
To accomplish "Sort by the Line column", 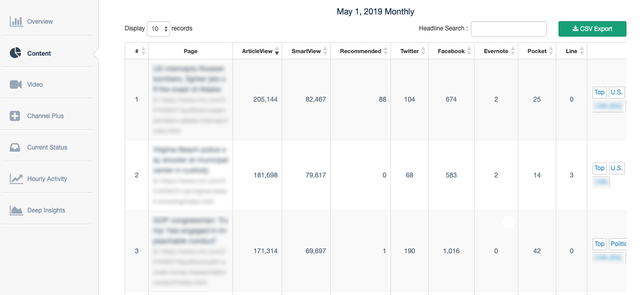I will 571,51.
